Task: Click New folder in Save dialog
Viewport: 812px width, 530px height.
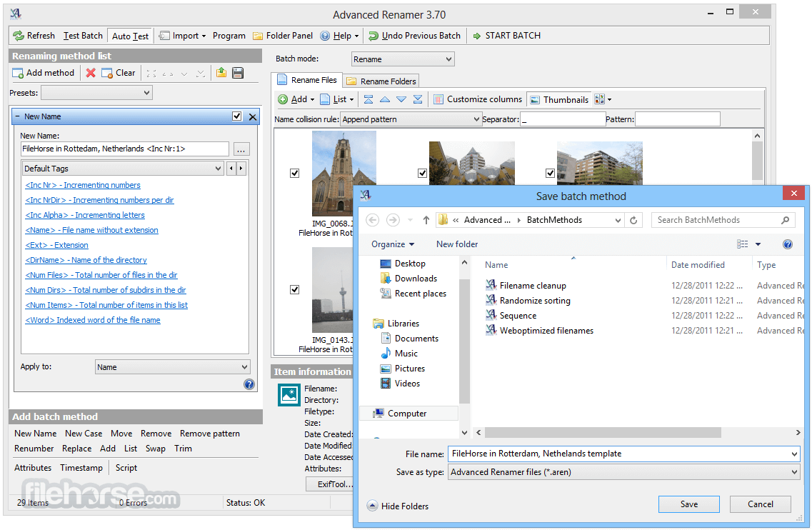Action: pos(457,244)
